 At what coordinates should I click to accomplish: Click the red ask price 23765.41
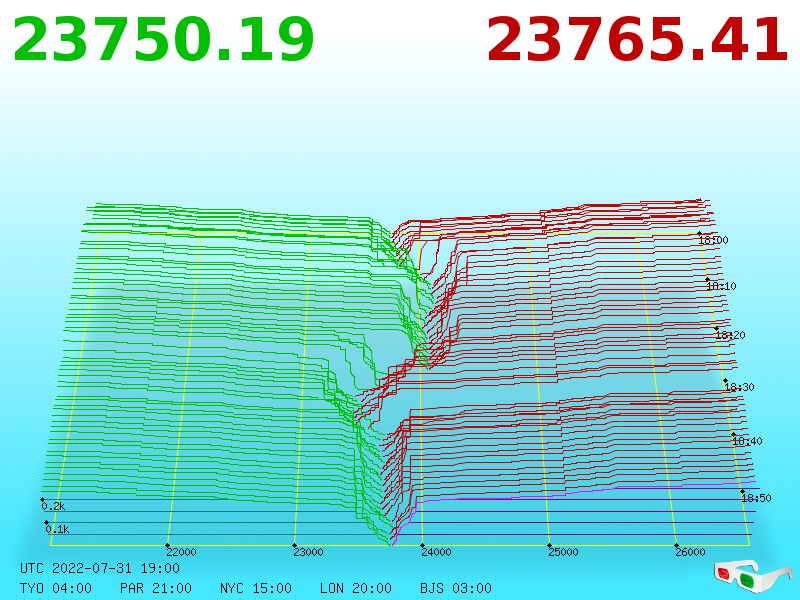637,40
